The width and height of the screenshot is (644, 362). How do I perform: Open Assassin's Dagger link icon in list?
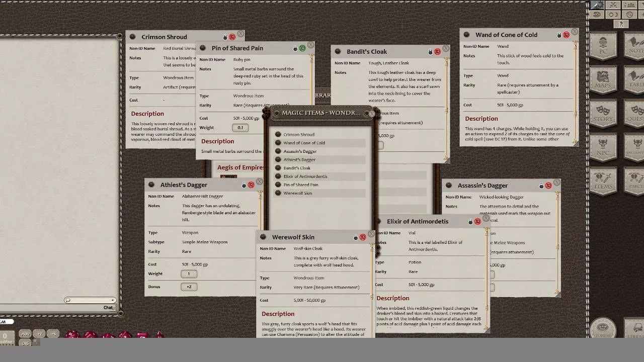[x=278, y=151]
